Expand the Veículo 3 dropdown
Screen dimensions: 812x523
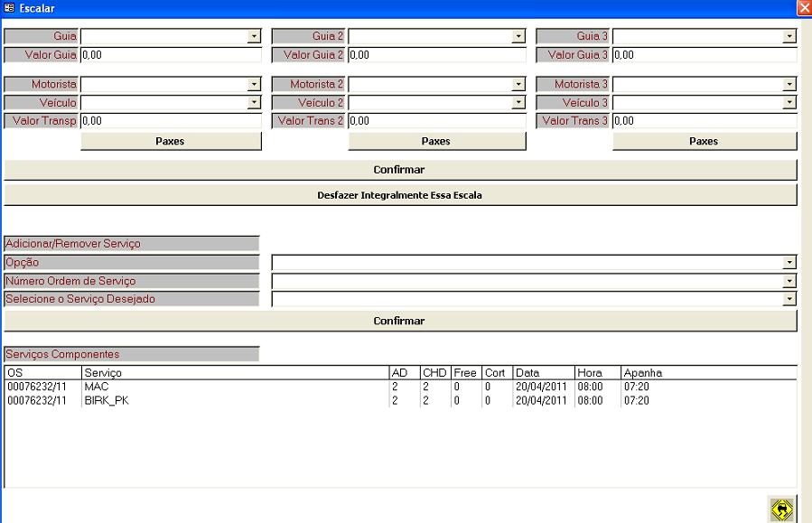point(789,102)
